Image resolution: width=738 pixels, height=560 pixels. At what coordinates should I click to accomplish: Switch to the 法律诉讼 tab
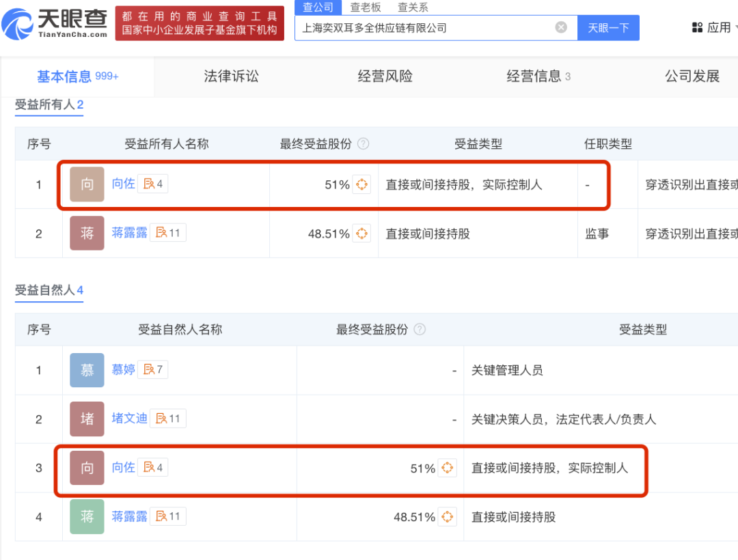pyautogui.click(x=231, y=76)
